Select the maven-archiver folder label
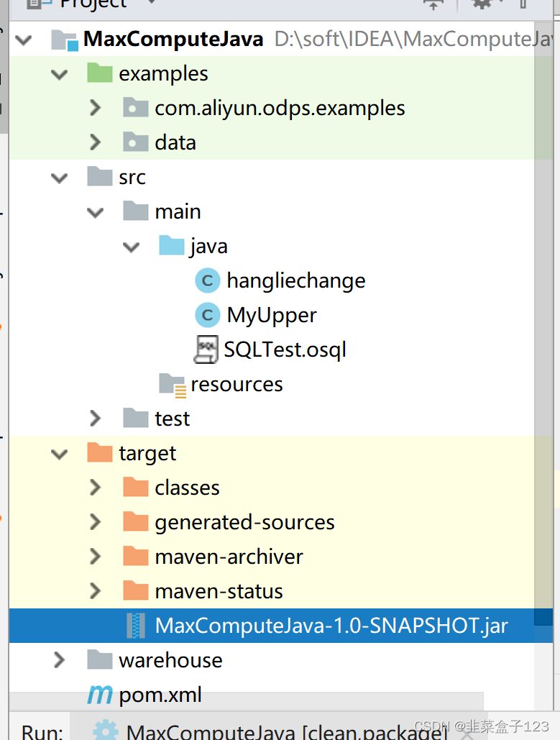Viewport: 560px width, 740px height. click(x=229, y=557)
